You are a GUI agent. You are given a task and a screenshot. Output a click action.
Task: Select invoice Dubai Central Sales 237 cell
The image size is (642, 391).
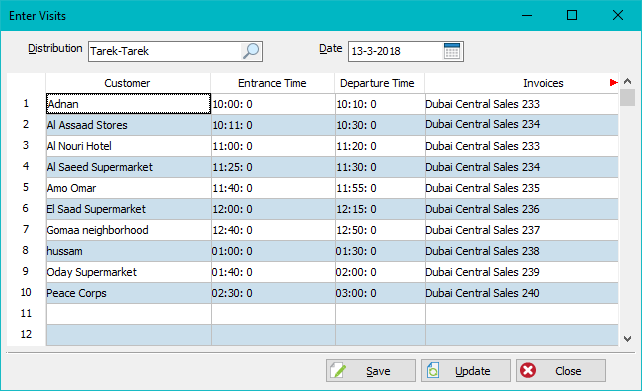522,230
